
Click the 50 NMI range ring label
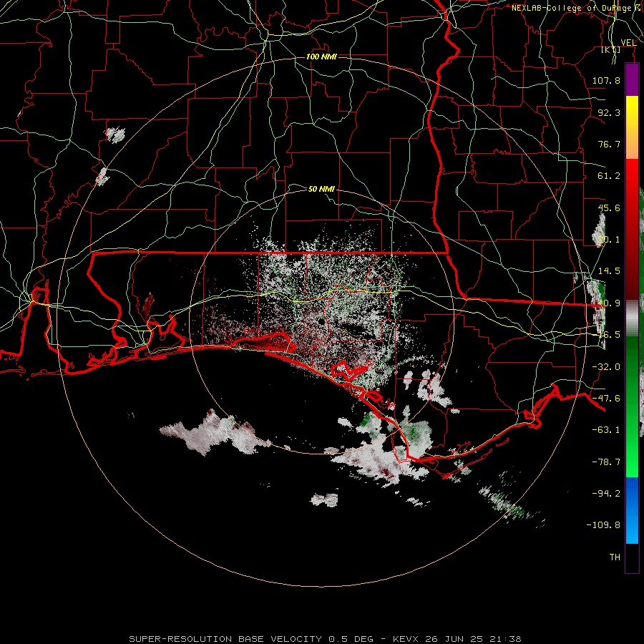321,189
